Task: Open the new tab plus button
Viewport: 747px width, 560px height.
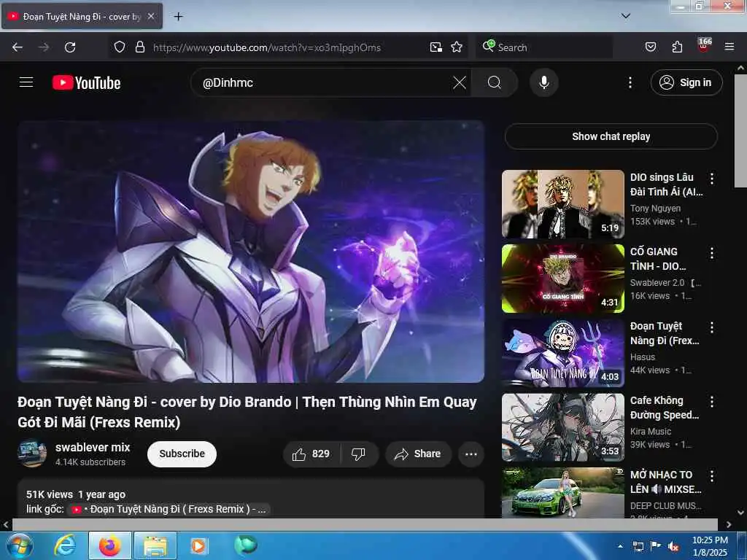Action: pos(178,17)
